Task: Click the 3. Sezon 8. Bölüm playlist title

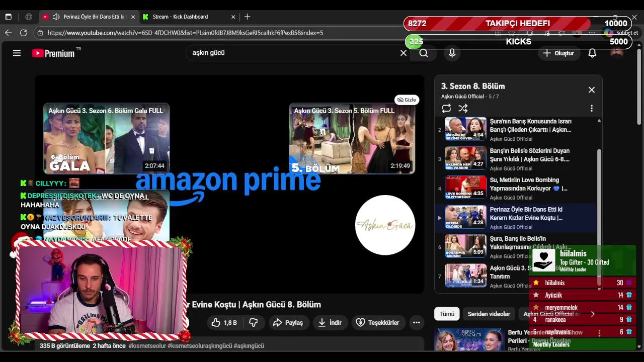Action: tap(473, 86)
